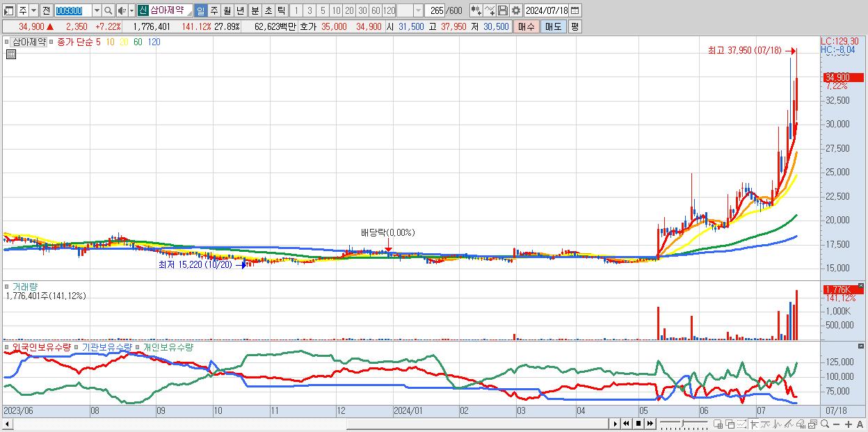Click the stock code input field 009300
Image resolution: width=868 pixels, height=432 pixels.
[x=73, y=10]
